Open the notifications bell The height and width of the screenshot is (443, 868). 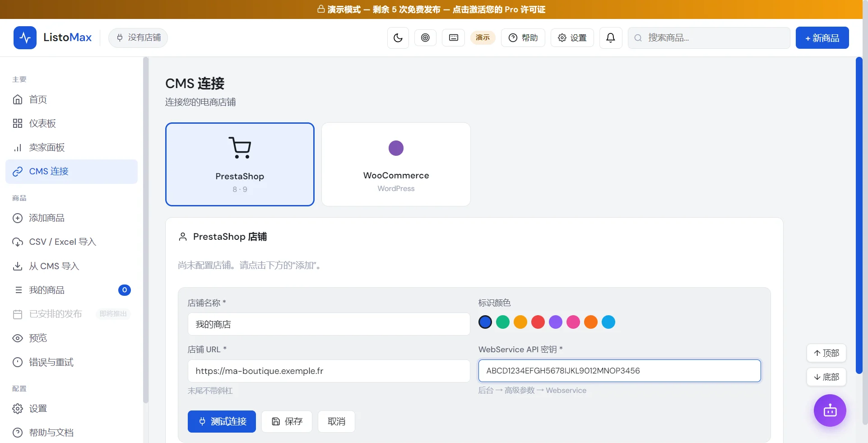tap(611, 38)
